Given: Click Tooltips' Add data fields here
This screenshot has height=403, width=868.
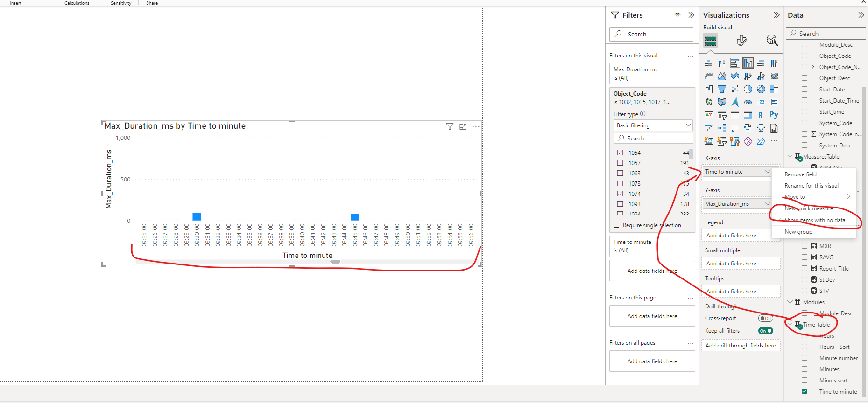Looking at the screenshot, I should click(x=741, y=292).
